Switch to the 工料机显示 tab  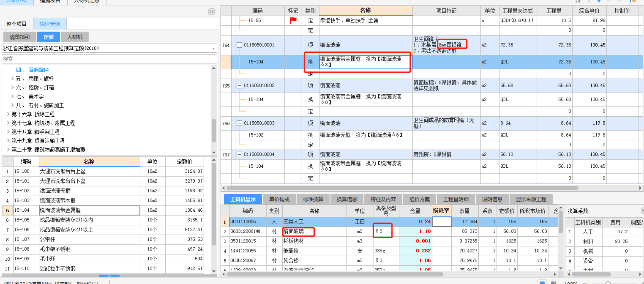pos(243,199)
